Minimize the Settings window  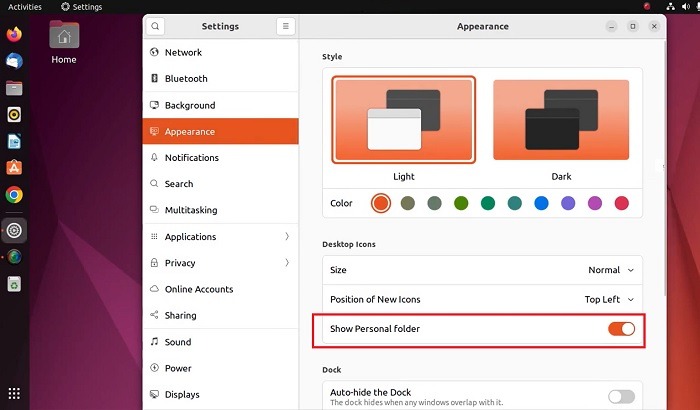pos(612,26)
